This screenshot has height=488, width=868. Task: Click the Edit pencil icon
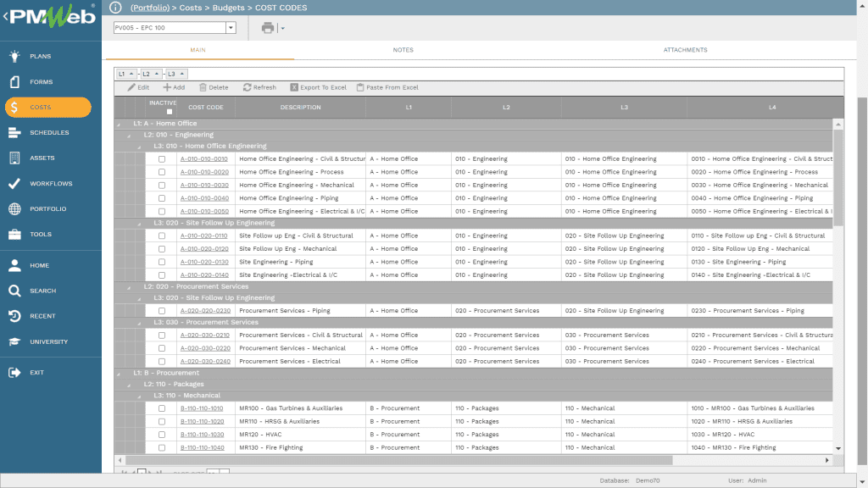tap(131, 87)
